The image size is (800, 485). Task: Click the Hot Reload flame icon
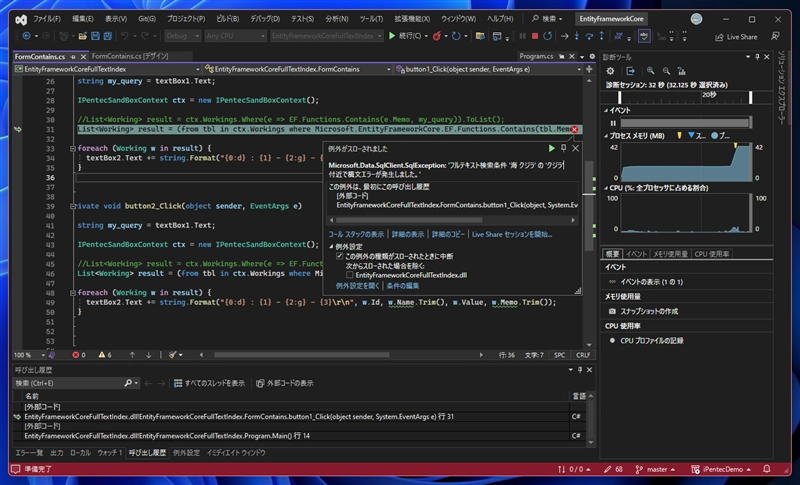pyautogui.click(x=437, y=36)
